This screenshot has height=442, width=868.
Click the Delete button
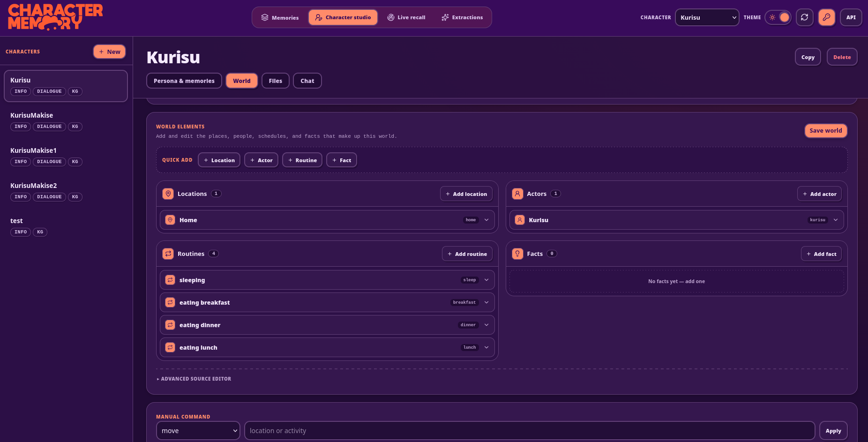tap(842, 57)
